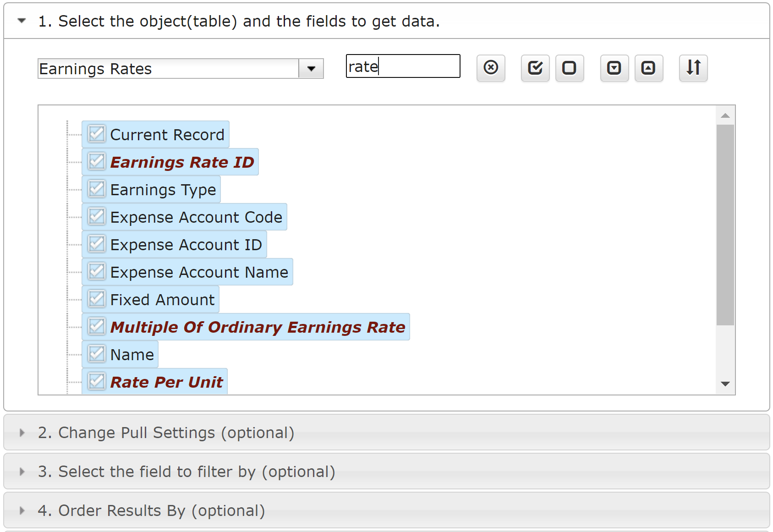Viewport: 773px width, 532px height.
Task: Select the 'Expense Account Code' field label
Action: (x=197, y=217)
